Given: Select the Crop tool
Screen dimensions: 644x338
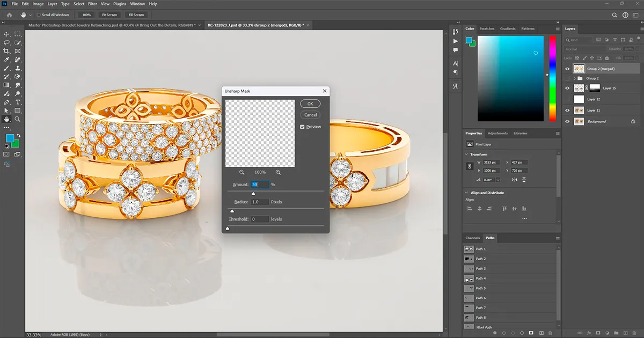Looking at the screenshot, I should (6, 51).
